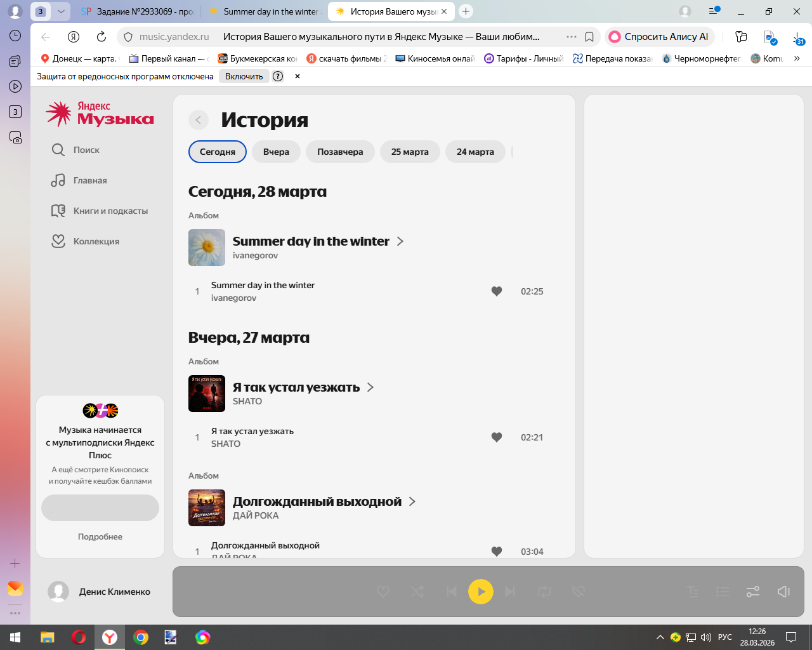Open Донецк — карта bookmark

pos(79,58)
